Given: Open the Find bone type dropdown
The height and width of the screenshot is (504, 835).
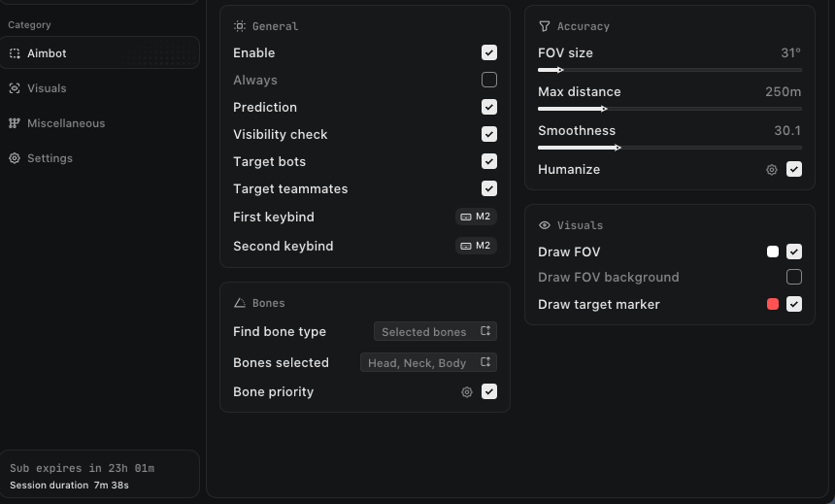Looking at the screenshot, I should (435, 331).
